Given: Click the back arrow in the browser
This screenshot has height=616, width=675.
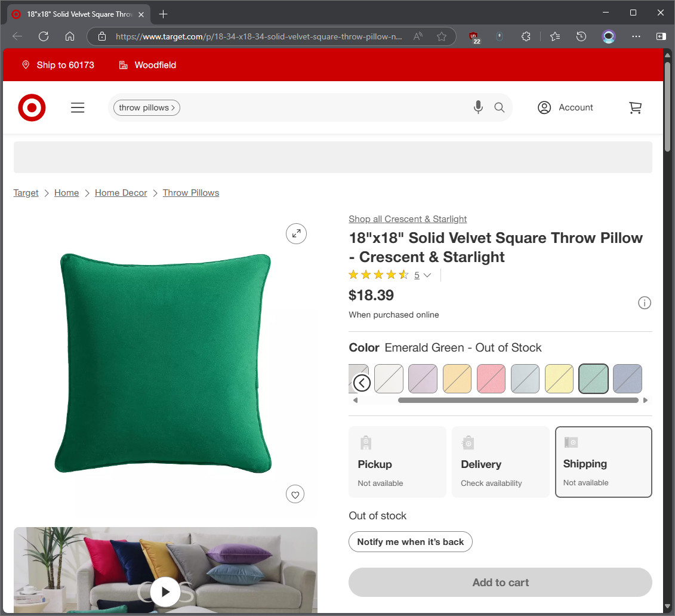Looking at the screenshot, I should [18, 36].
